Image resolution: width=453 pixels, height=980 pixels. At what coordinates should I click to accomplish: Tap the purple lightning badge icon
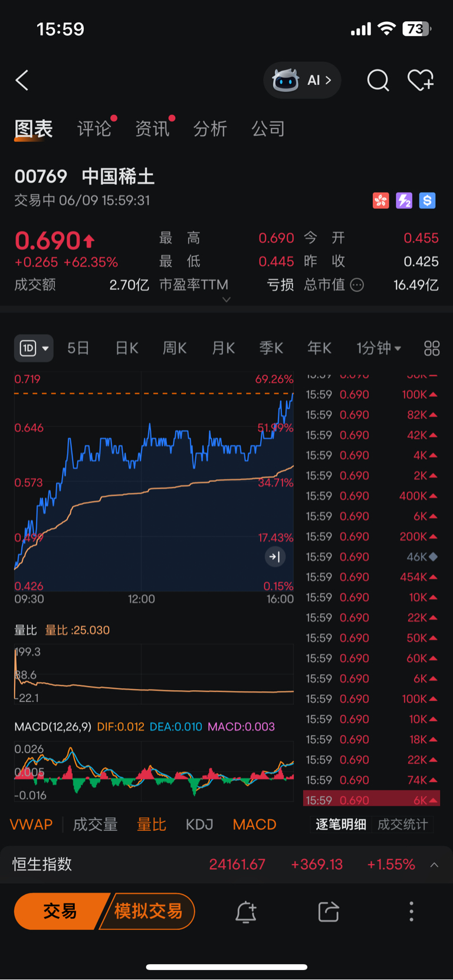[x=404, y=201]
